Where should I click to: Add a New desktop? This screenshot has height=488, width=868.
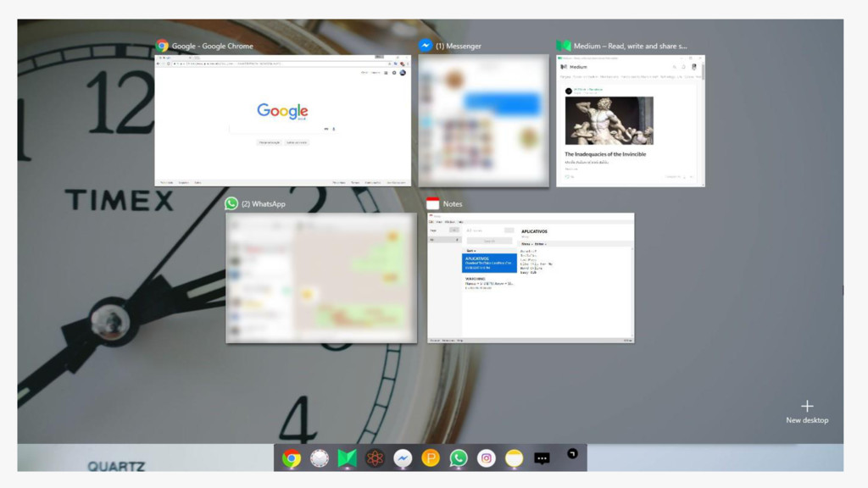(x=807, y=413)
